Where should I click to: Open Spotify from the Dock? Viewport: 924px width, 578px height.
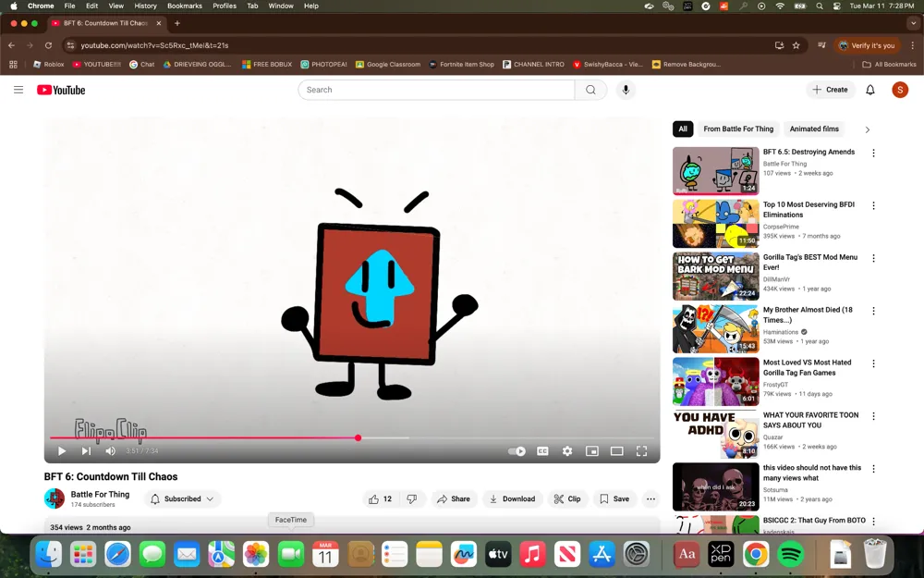tap(791, 554)
